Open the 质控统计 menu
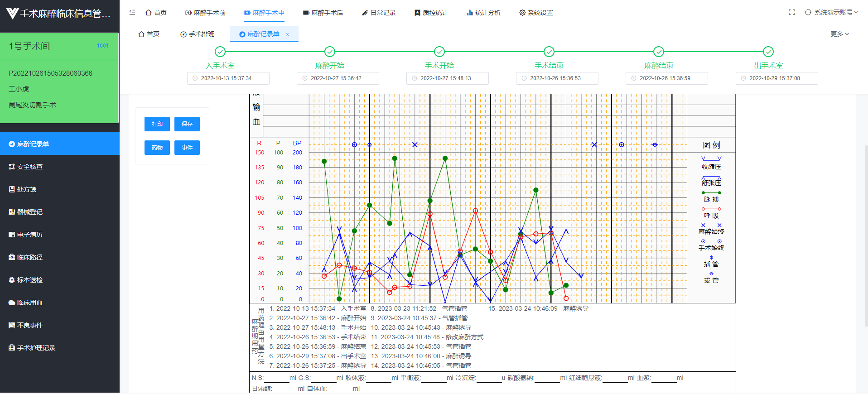 pyautogui.click(x=431, y=13)
